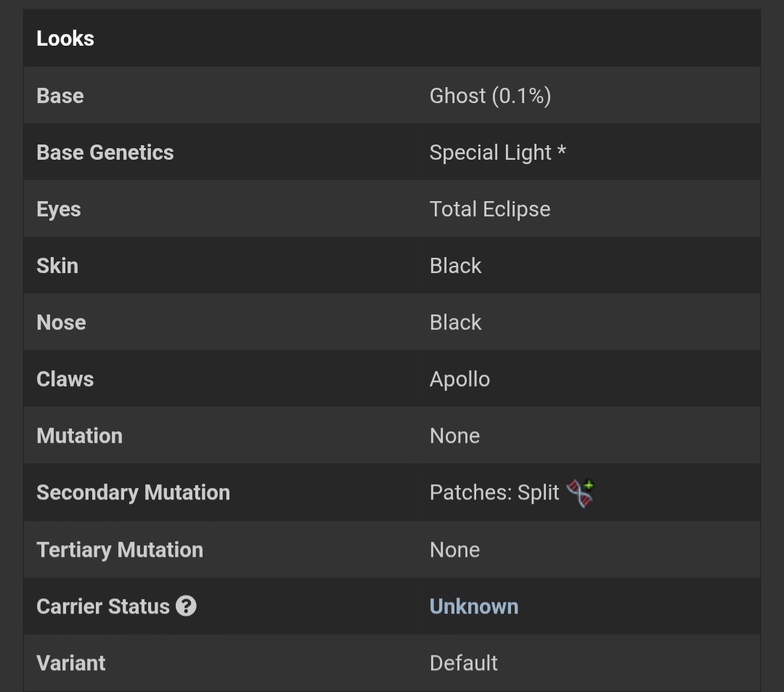Click the Patches: Split secondary mutation text
Viewport: 784px width, 692px height.
(x=494, y=492)
